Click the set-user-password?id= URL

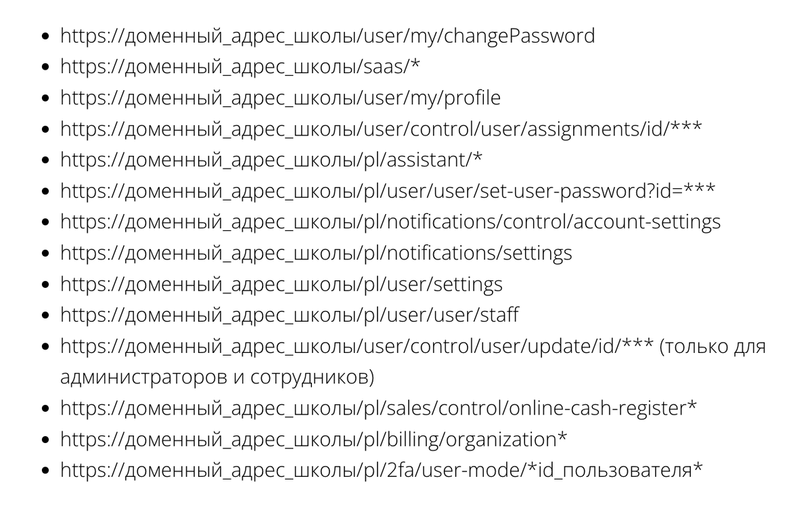point(388,192)
